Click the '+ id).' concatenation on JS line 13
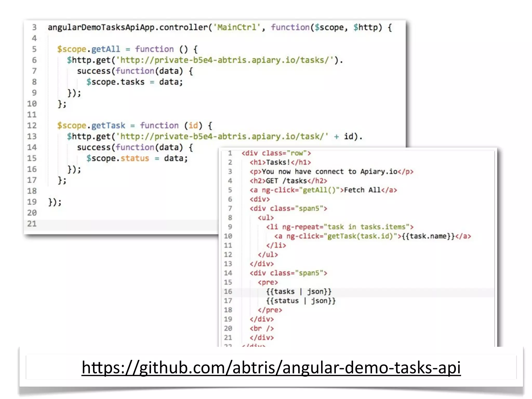Image resolution: width=532 pixels, height=399 pixels. tap(348, 136)
